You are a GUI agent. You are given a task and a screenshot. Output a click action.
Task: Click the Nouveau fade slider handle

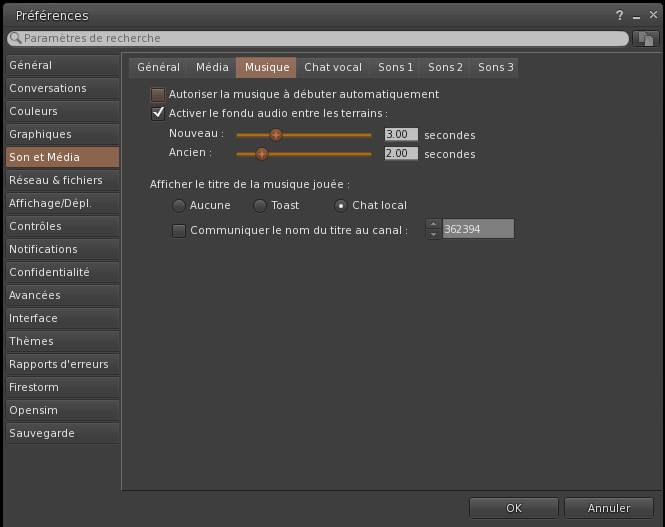pyautogui.click(x=276, y=135)
